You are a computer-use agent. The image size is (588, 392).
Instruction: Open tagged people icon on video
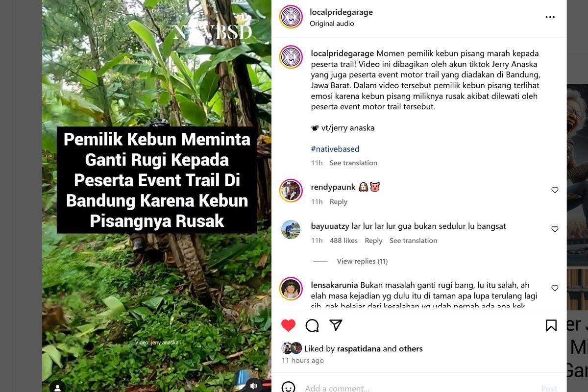(x=57, y=387)
